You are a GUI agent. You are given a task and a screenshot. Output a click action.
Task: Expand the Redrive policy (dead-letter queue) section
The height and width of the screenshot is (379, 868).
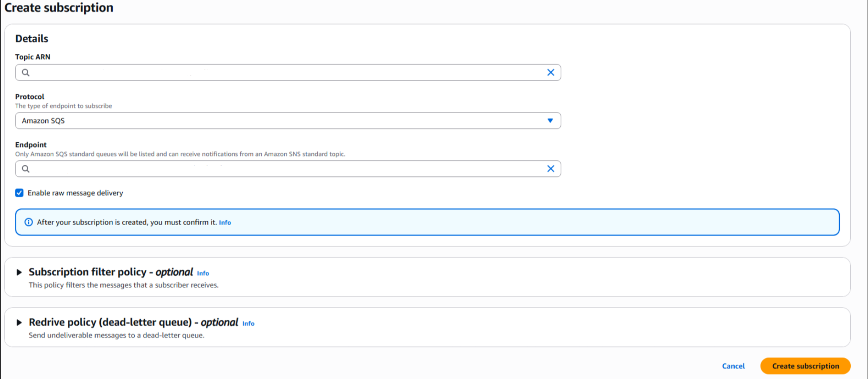19,323
